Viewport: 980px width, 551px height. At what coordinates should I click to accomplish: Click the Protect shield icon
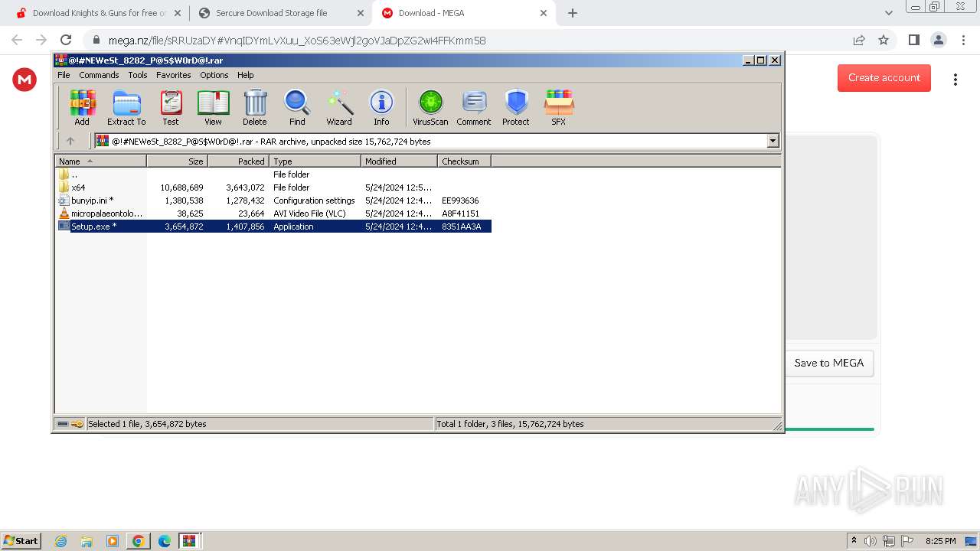pyautogui.click(x=516, y=107)
